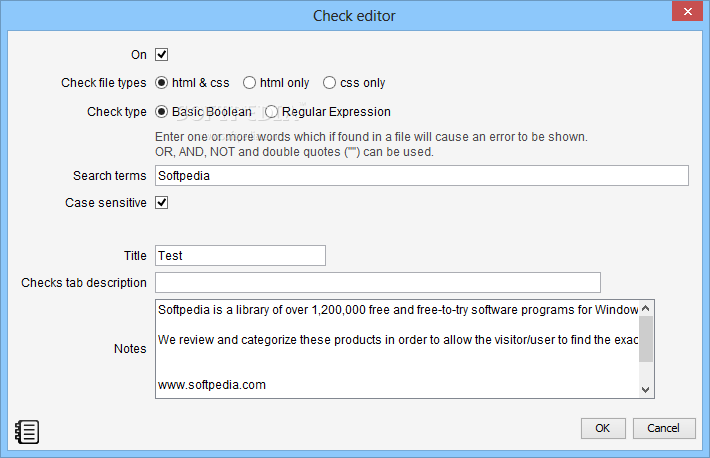Viewport: 710px width, 458px height.
Task: Click the 'Search terms' label
Action: click(110, 176)
